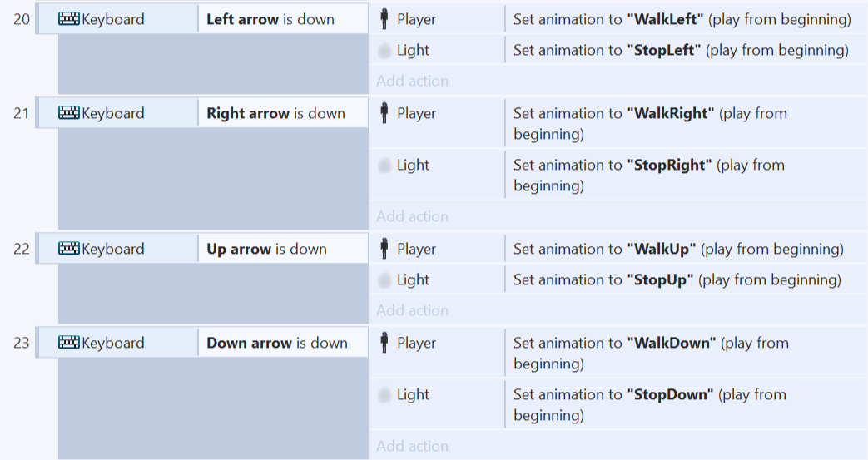Add action to Up arrow event
Screen dimensions: 868x460
[413, 310]
